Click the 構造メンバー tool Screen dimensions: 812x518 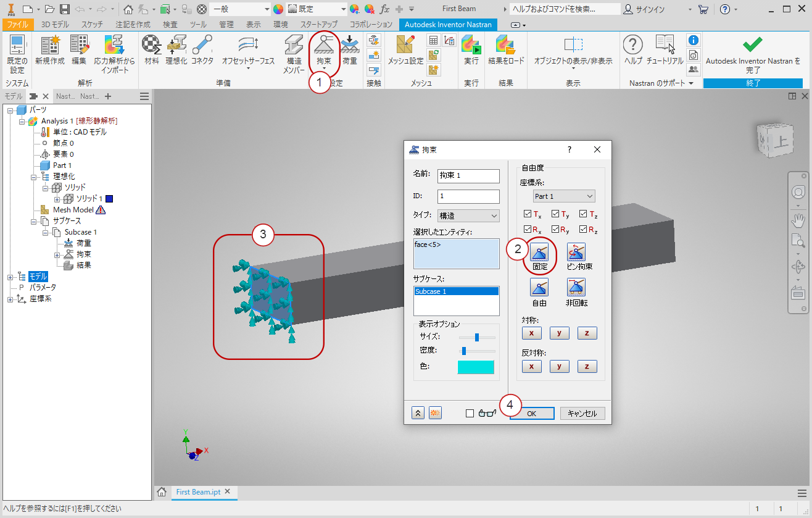coord(294,54)
